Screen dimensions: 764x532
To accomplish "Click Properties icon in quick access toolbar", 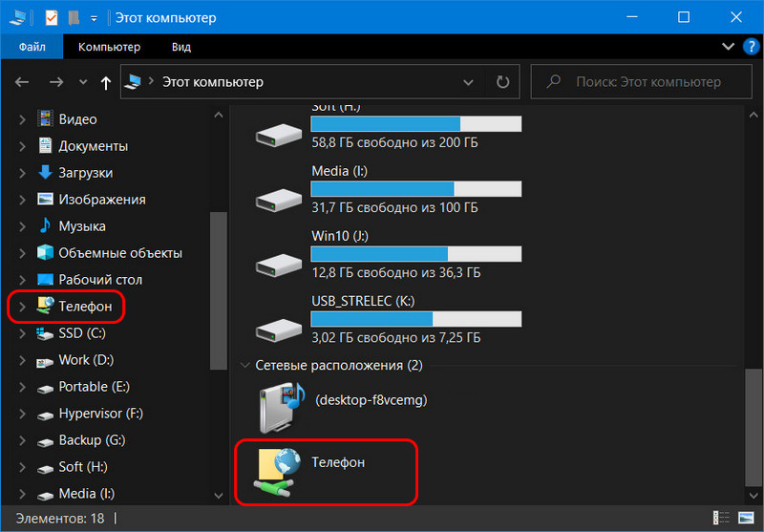I will click(52, 18).
